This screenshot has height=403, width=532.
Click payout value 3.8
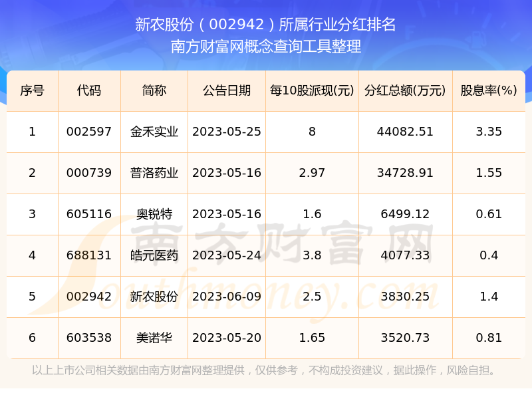tap(312, 255)
